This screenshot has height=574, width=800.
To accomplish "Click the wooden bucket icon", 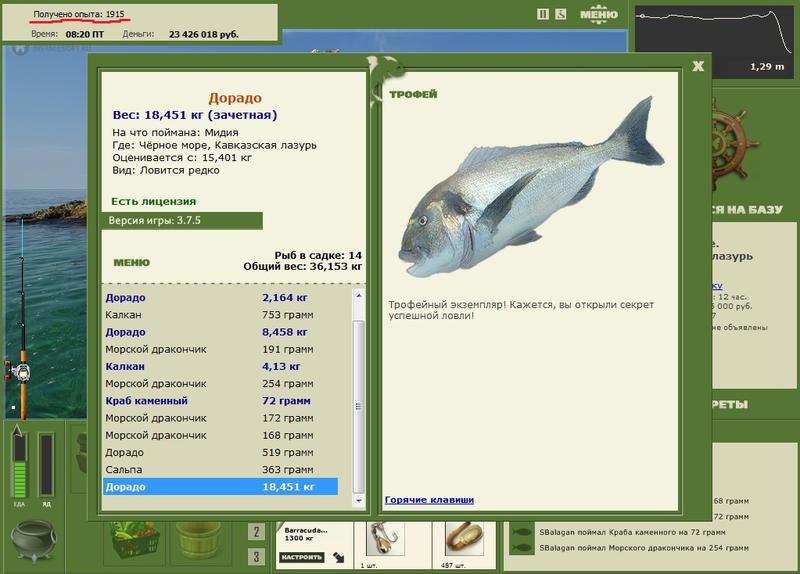I will [x=199, y=541].
